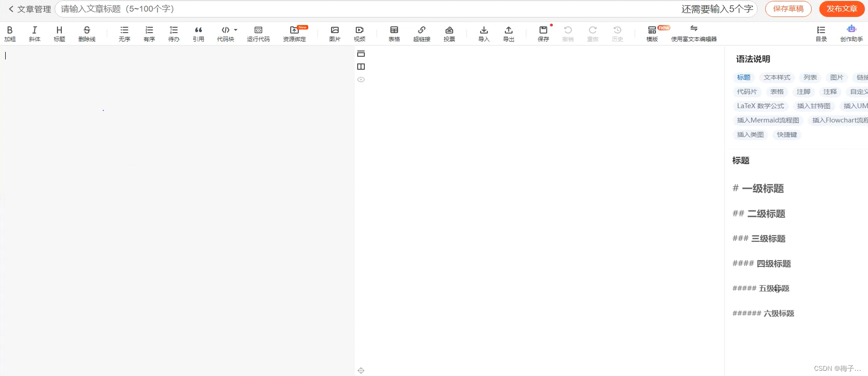Insert video (视频)
The width and height of the screenshot is (868, 376).
tap(360, 34)
